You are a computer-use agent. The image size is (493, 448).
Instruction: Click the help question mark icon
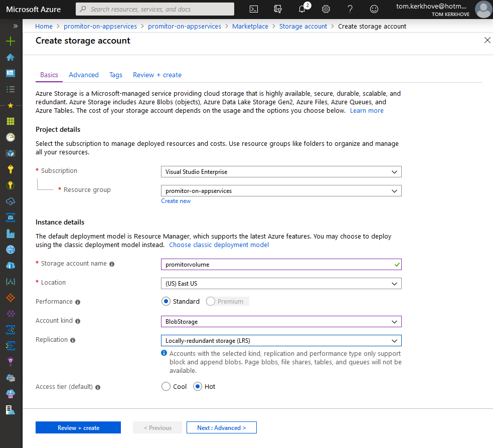350,9
